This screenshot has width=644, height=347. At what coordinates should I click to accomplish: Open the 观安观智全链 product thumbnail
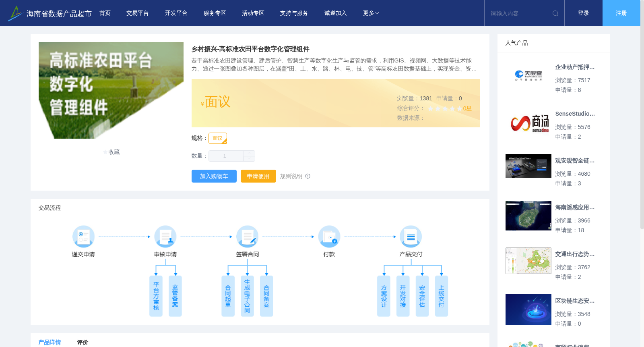point(528,166)
